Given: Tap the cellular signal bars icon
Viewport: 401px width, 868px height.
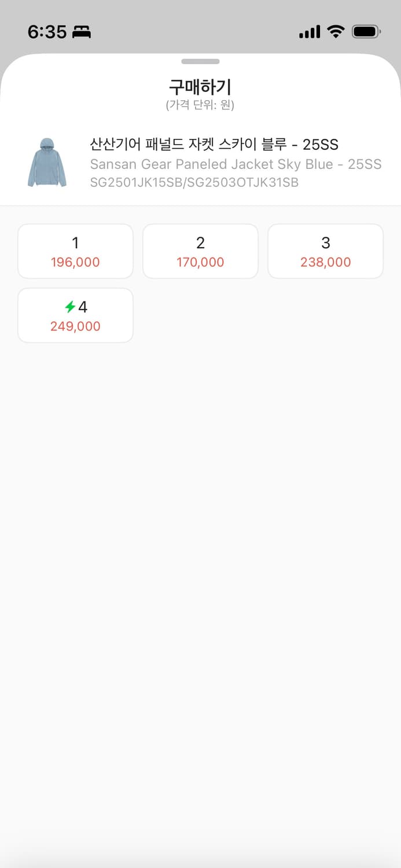Looking at the screenshot, I should (310, 32).
